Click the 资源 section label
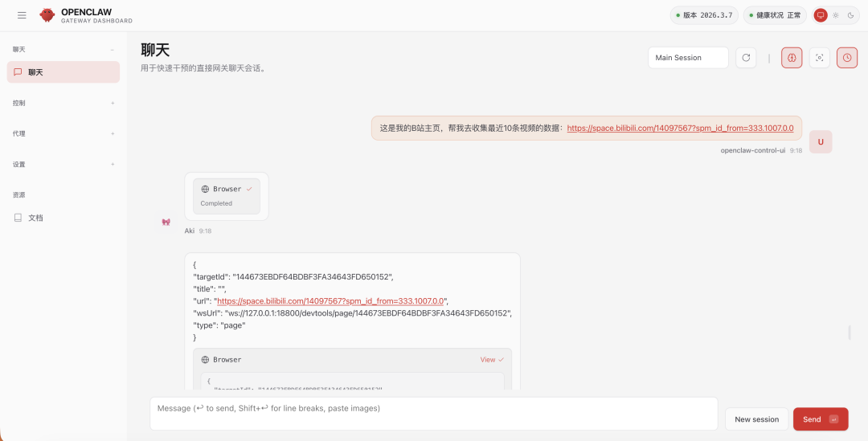 18,194
